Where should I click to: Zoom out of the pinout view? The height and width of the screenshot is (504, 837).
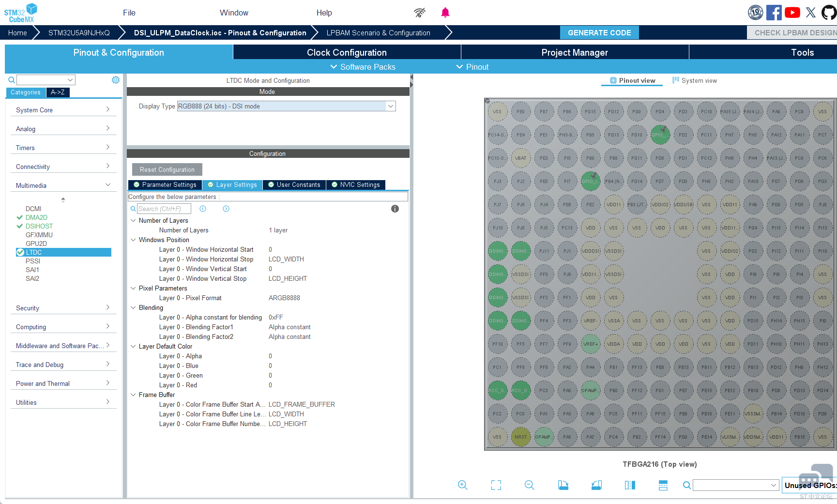coord(530,485)
